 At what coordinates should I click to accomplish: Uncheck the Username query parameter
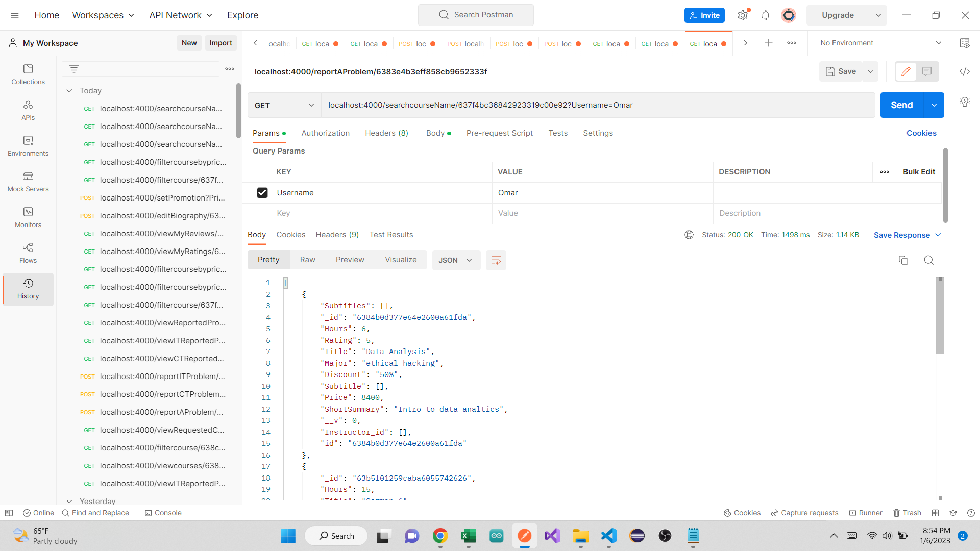click(x=262, y=193)
